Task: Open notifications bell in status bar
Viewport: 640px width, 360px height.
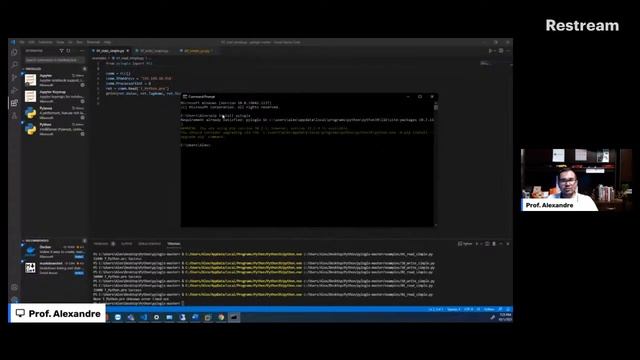Action: pos(508,309)
